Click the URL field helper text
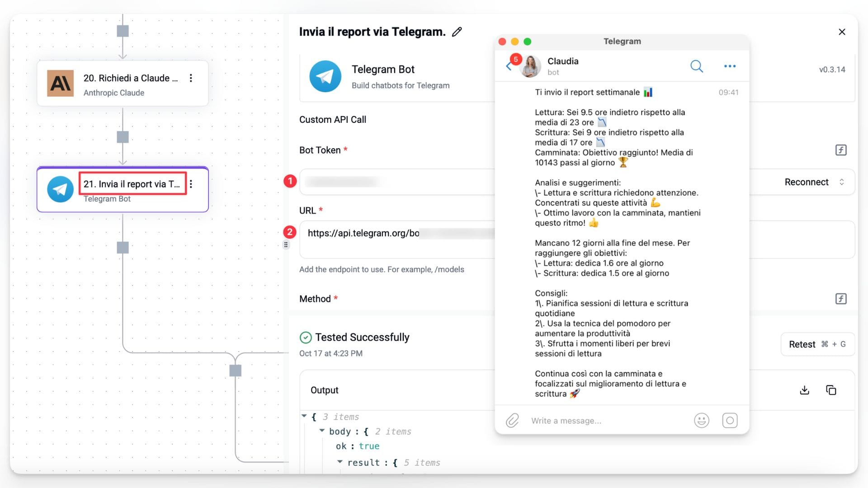The width and height of the screenshot is (868, 488). (382, 269)
